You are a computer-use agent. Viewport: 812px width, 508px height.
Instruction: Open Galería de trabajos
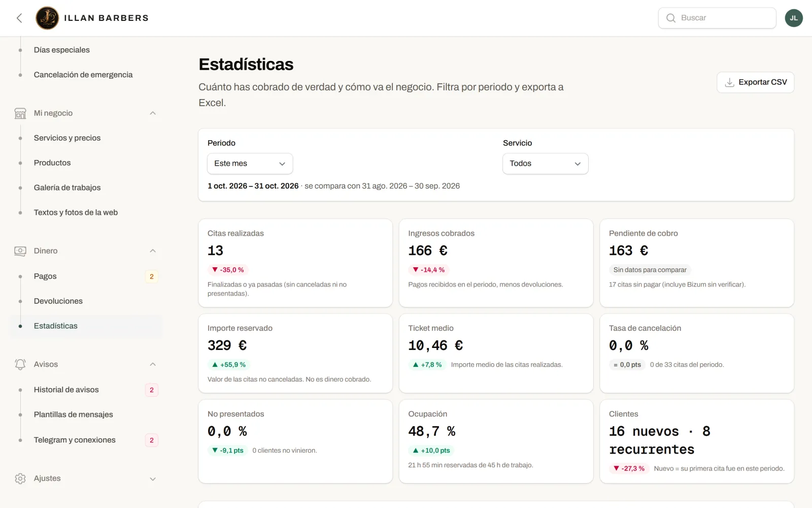tap(67, 188)
